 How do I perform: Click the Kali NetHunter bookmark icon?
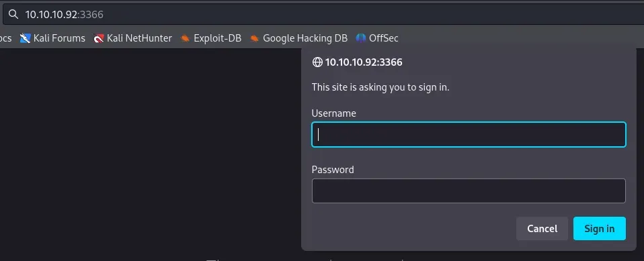[99, 38]
